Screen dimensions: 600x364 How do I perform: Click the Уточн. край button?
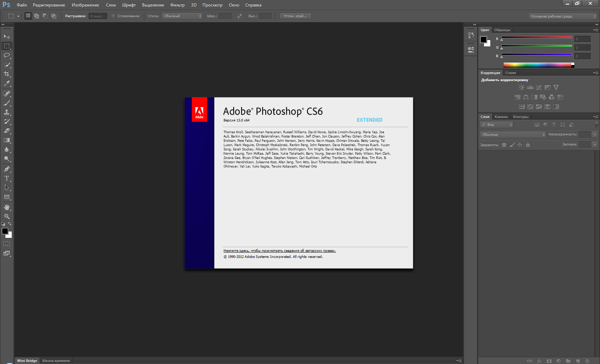pyautogui.click(x=295, y=16)
